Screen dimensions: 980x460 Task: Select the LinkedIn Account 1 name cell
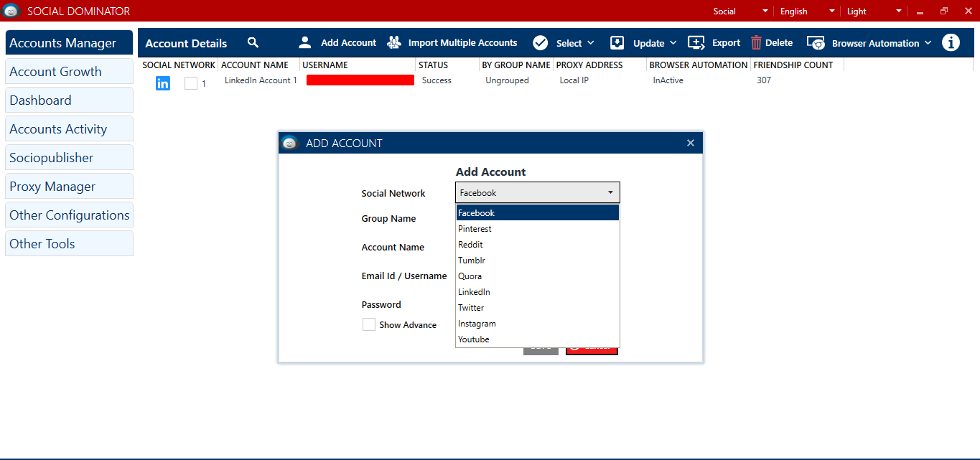click(x=261, y=80)
